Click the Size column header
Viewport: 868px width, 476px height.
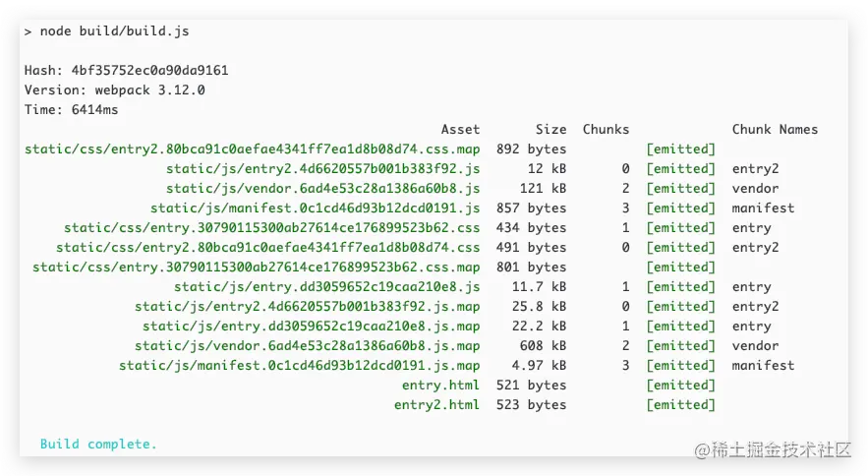[x=550, y=130]
